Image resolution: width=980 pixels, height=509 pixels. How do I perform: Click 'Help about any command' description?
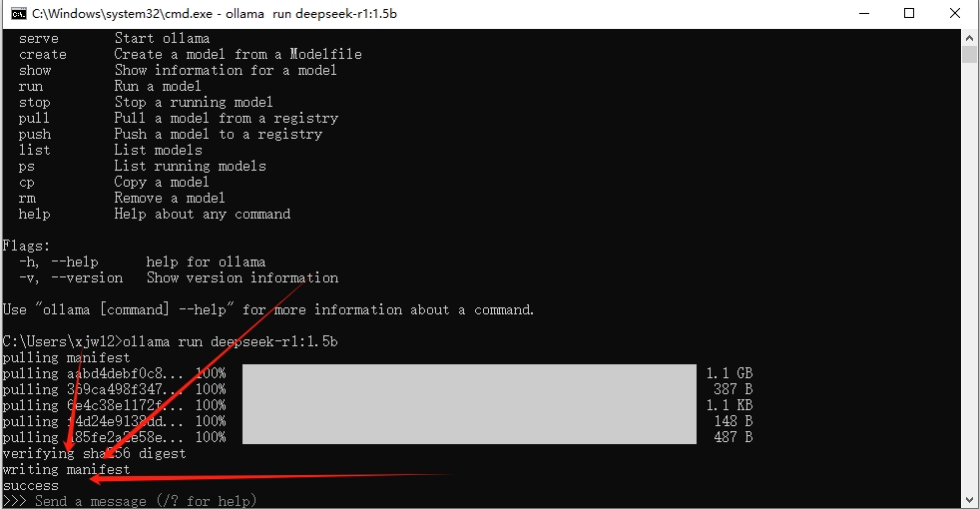click(x=203, y=214)
